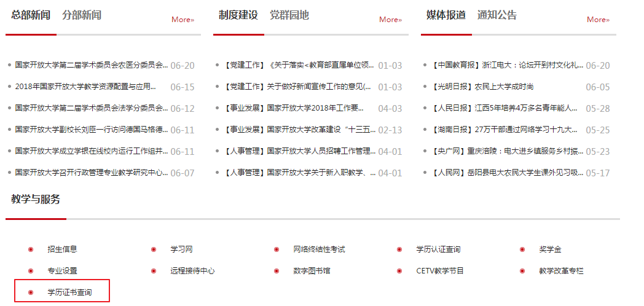Click the 总部新闻 tab
Screen dimensions: 644x306
coord(31,15)
